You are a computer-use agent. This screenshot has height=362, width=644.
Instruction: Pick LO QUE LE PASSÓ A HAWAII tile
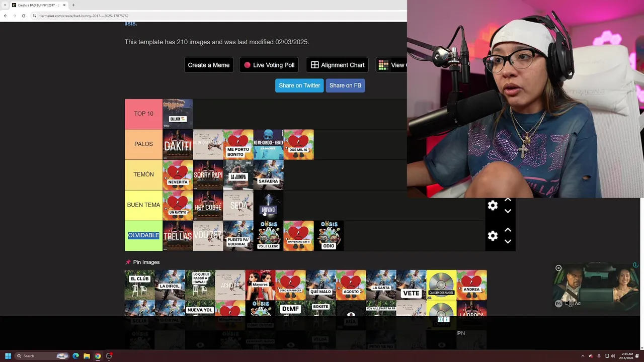(x=200, y=285)
